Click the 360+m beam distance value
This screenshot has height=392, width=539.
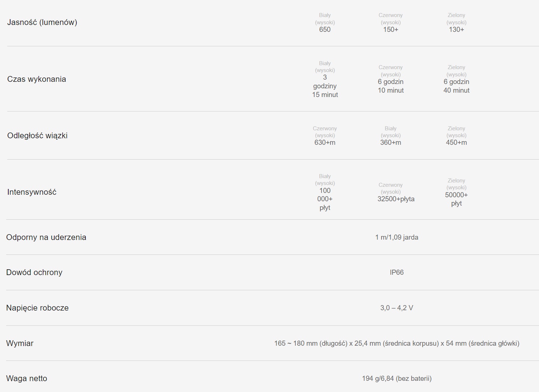pos(391,143)
